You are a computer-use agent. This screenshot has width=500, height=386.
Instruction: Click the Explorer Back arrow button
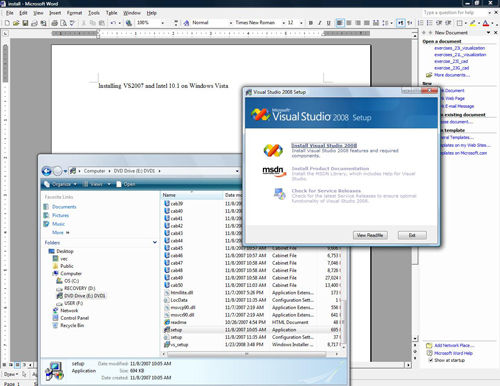47,171
